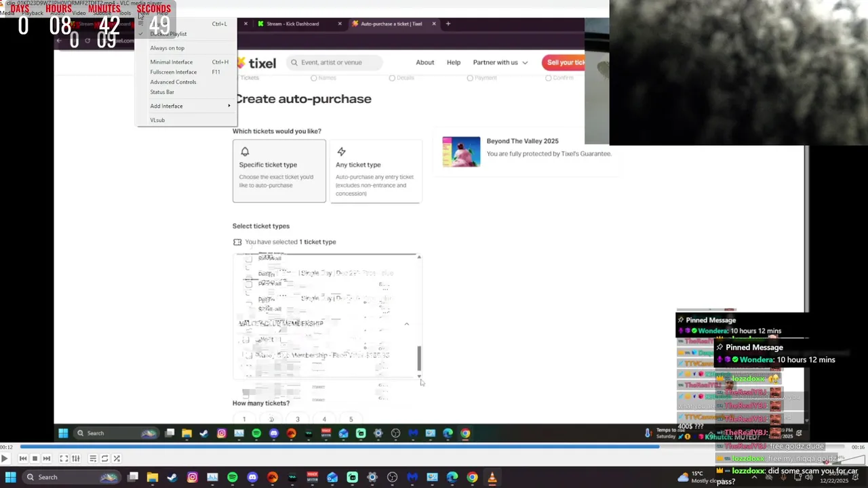Close the Stream - Kick Dashboard tab
Screen dimensions: 868x488
[x=340, y=24]
